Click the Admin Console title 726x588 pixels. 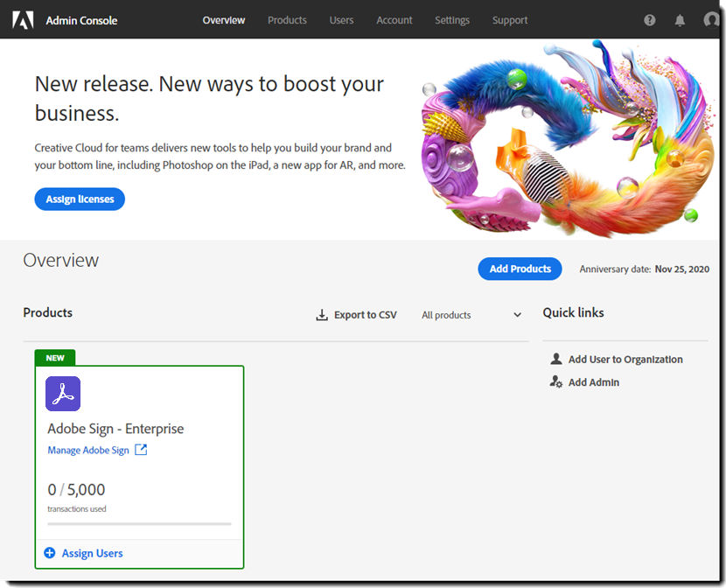[x=81, y=20]
